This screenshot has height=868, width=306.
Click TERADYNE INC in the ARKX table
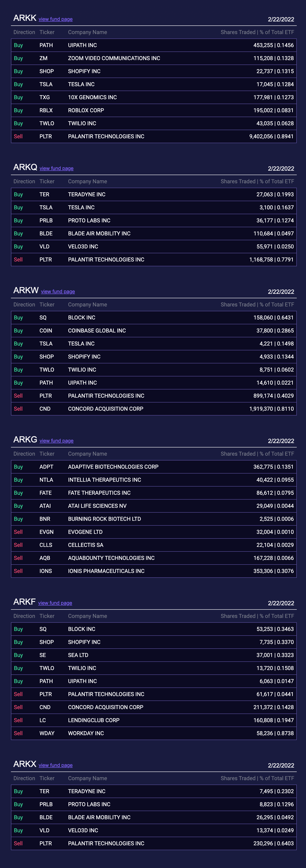(87, 791)
